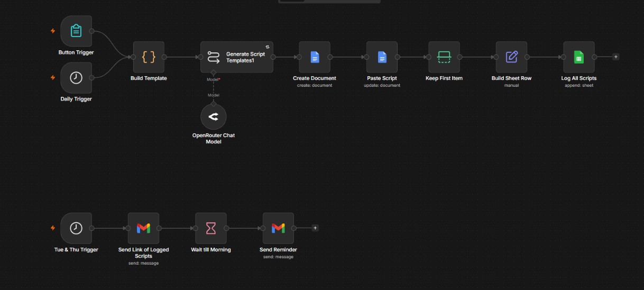Click the output connector of Button Trigger
644x290 pixels.
(x=92, y=31)
